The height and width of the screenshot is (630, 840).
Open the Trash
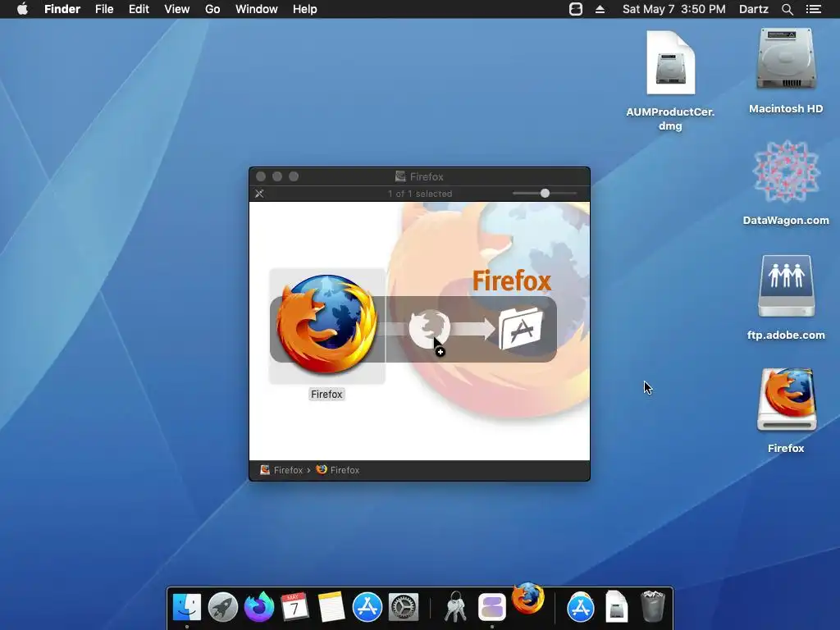click(x=652, y=607)
